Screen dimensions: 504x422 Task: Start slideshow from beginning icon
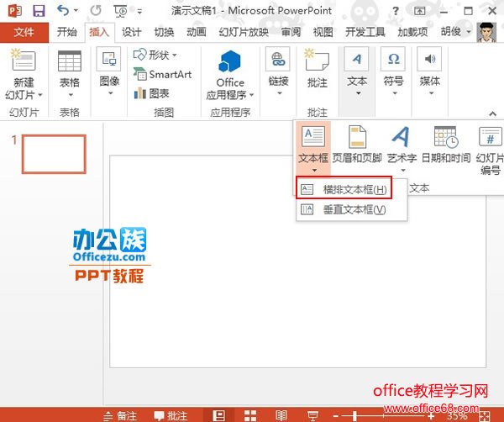[120, 11]
